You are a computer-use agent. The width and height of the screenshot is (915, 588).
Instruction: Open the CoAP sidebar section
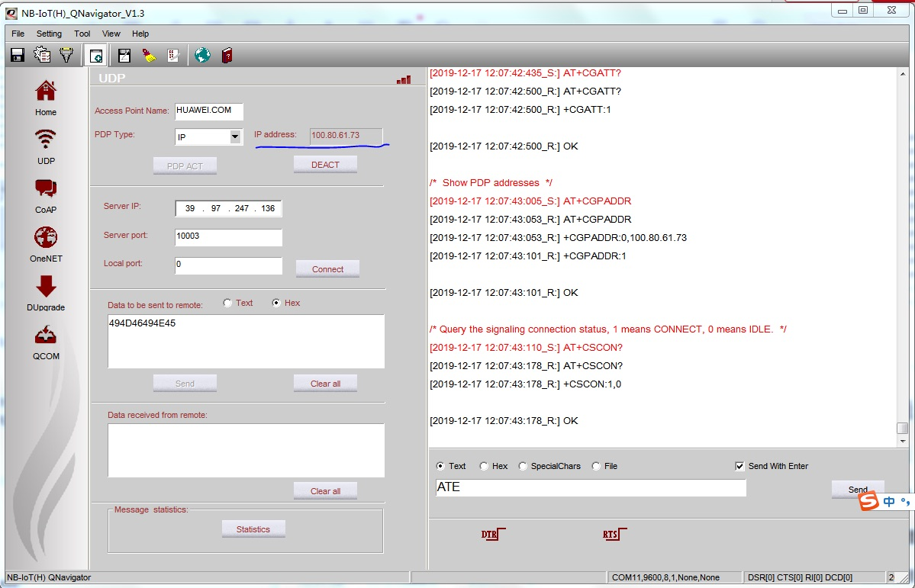pyautogui.click(x=46, y=195)
